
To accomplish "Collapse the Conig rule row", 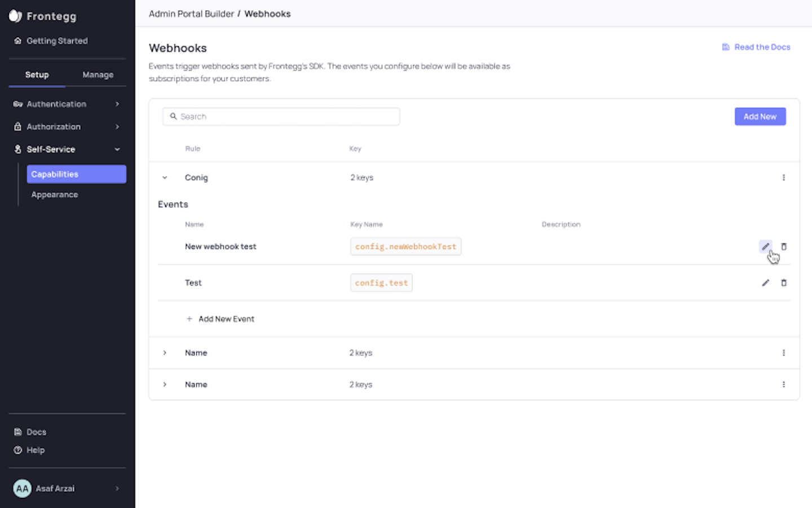I will (165, 177).
